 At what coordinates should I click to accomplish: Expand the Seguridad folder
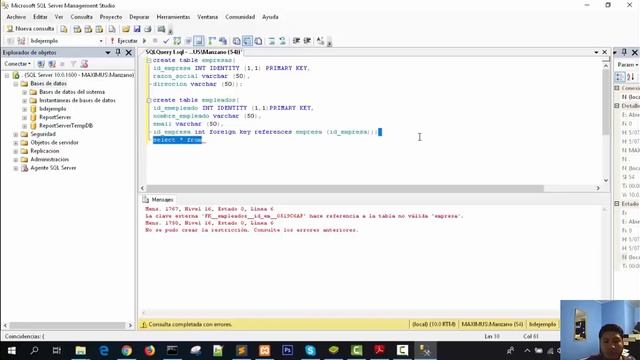coord(16,134)
